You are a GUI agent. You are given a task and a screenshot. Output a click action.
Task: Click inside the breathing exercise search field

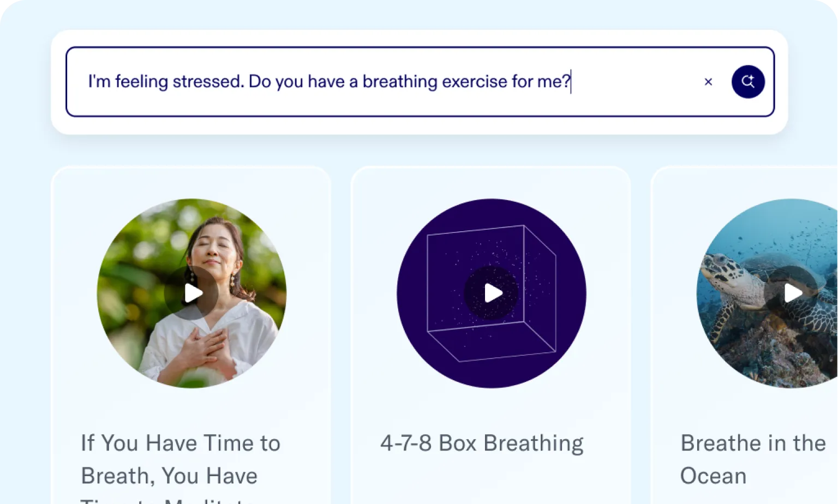327,81
